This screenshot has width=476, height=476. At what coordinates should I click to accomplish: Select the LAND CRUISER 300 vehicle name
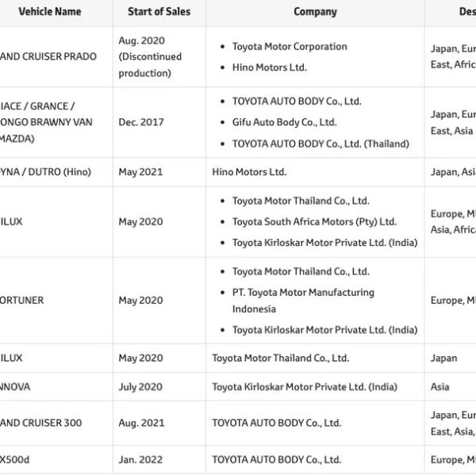tap(41, 423)
